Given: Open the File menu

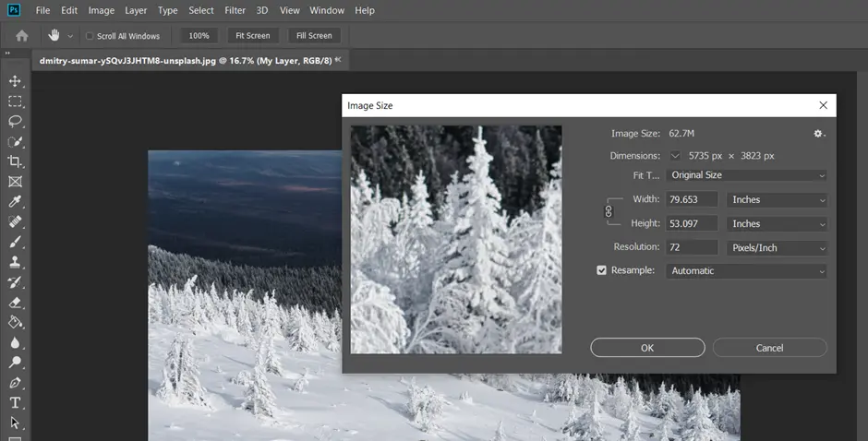Looking at the screenshot, I should click(42, 10).
